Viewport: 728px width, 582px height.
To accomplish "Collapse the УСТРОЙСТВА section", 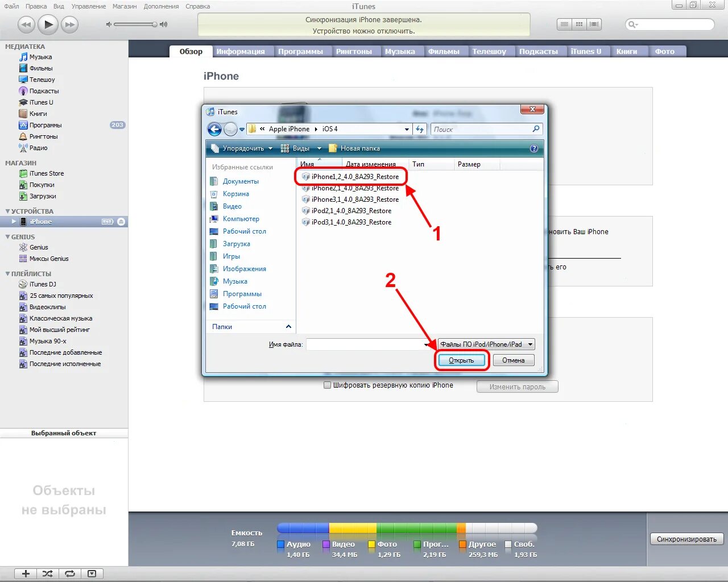I will (7, 211).
